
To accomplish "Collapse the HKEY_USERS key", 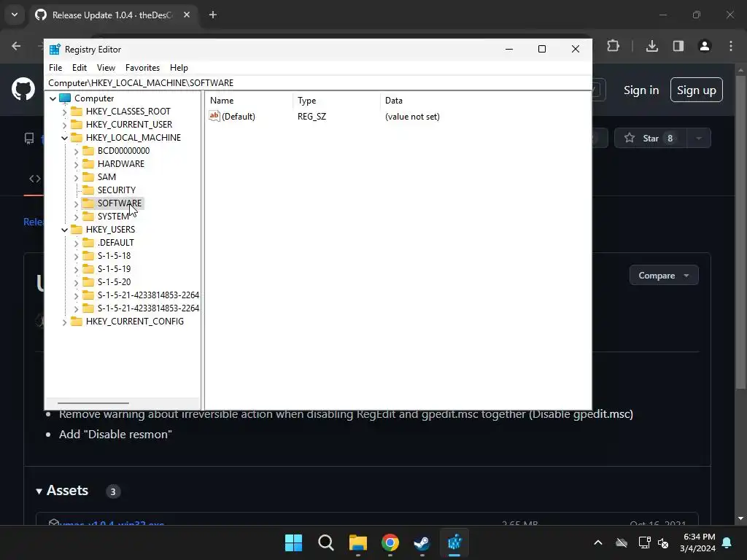I will (64, 230).
